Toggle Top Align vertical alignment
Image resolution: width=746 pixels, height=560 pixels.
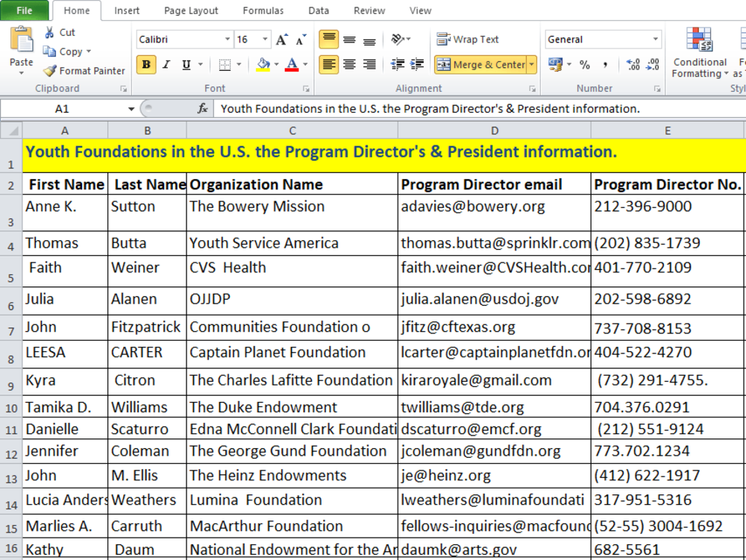(329, 40)
